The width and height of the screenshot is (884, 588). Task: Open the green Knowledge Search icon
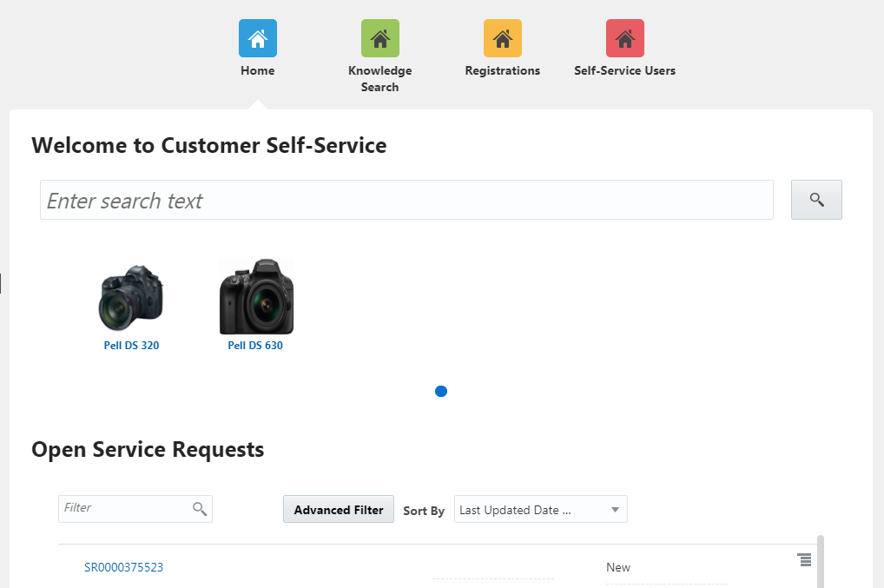tap(379, 38)
